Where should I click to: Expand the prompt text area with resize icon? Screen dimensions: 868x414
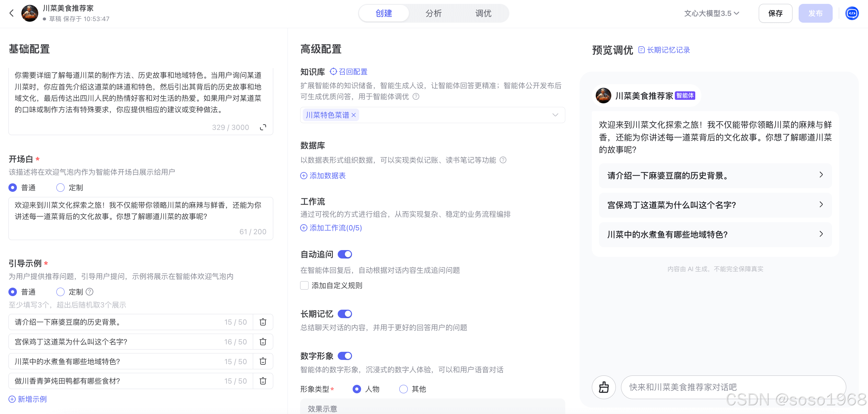coord(263,127)
